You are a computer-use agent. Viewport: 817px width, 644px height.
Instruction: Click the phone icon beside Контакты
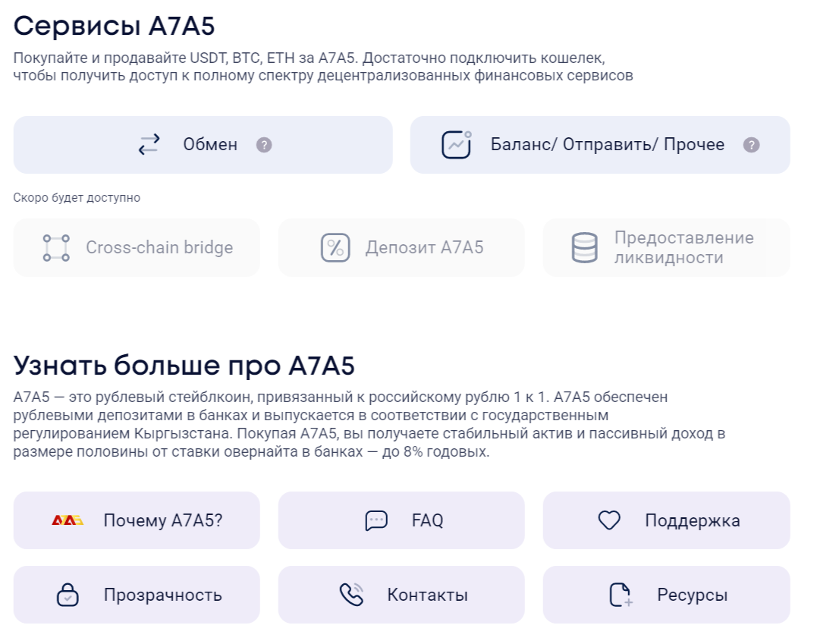click(x=351, y=595)
